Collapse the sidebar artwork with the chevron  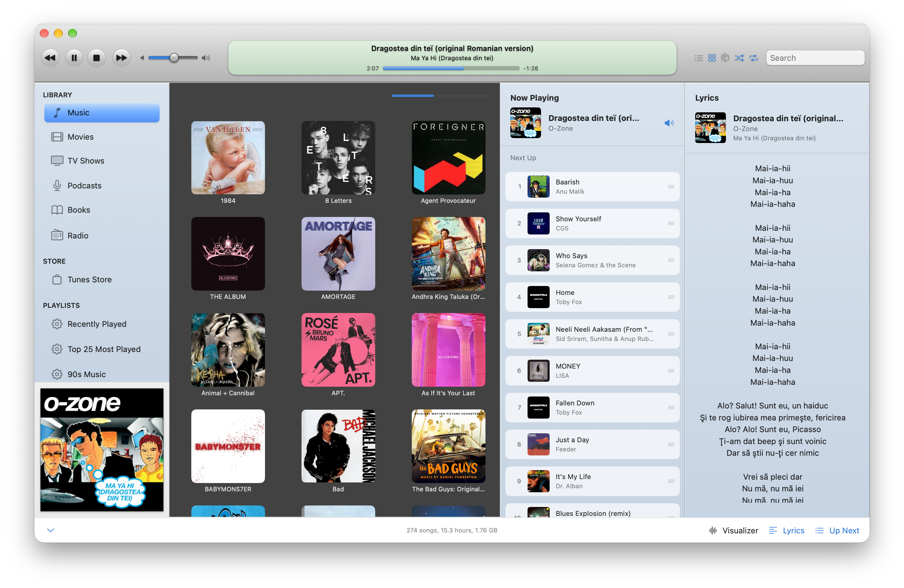tap(51, 530)
